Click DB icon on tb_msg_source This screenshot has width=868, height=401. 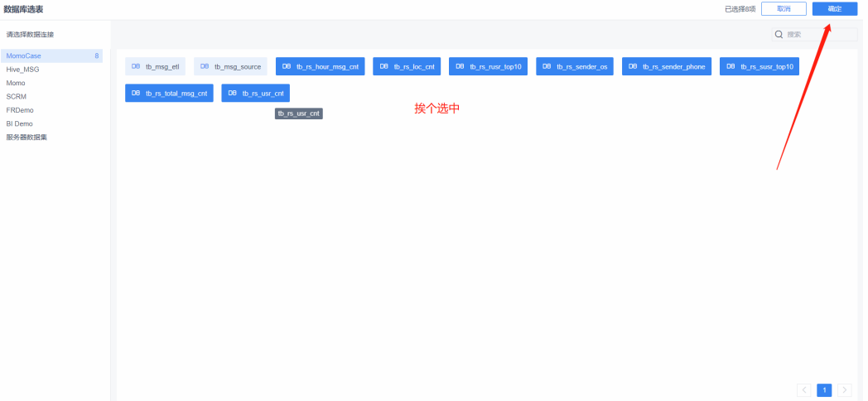point(205,66)
